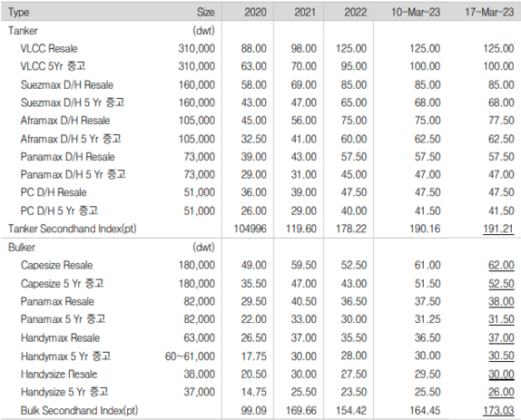This screenshot has width=521, height=420.
Task: Click underlined Panamax Resale value 38.00
Action: pos(501,301)
